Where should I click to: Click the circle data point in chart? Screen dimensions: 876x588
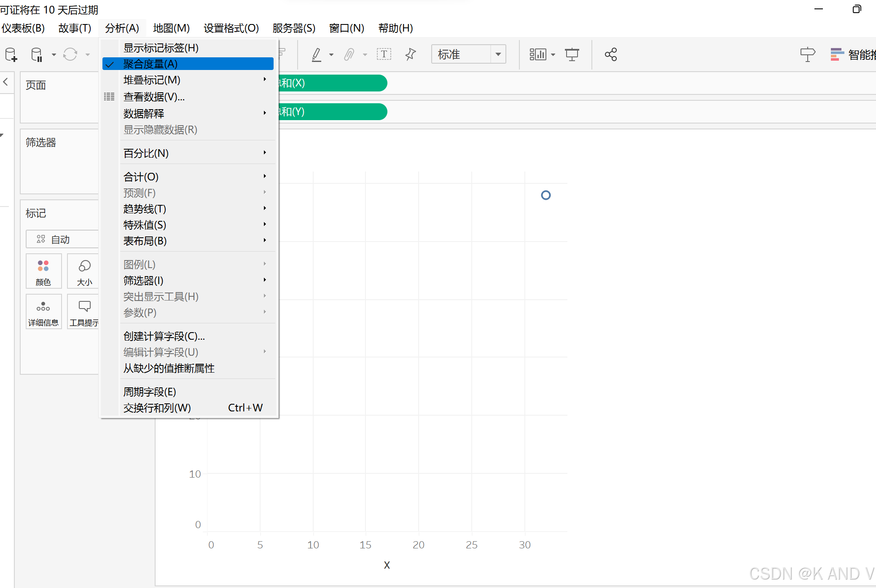(x=545, y=195)
